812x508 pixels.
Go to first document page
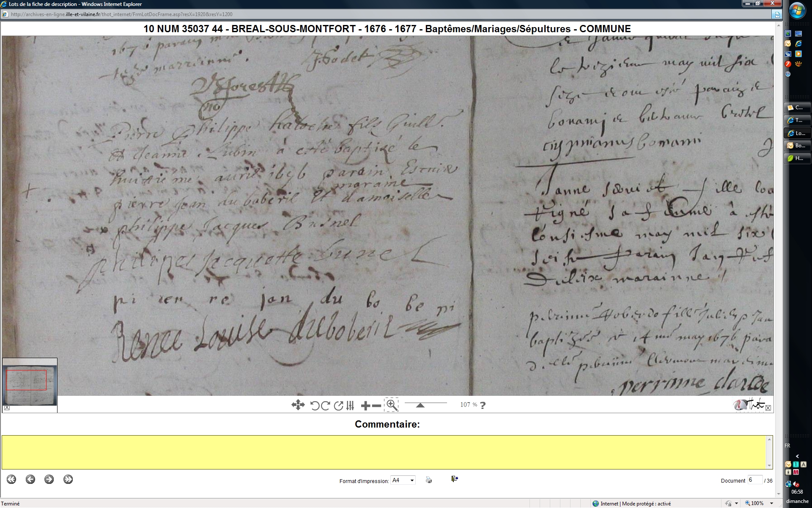pos(11,479)
